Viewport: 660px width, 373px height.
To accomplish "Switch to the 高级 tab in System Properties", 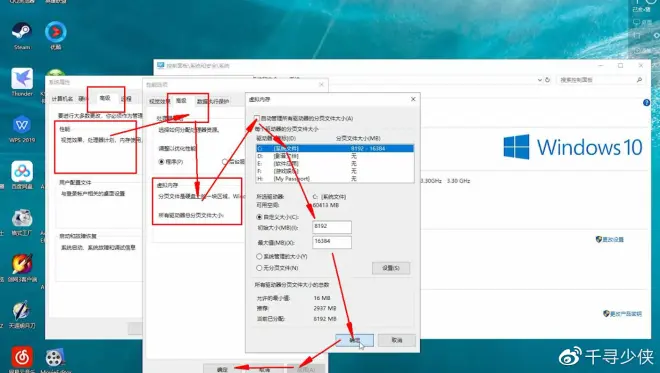I will 105,99.
